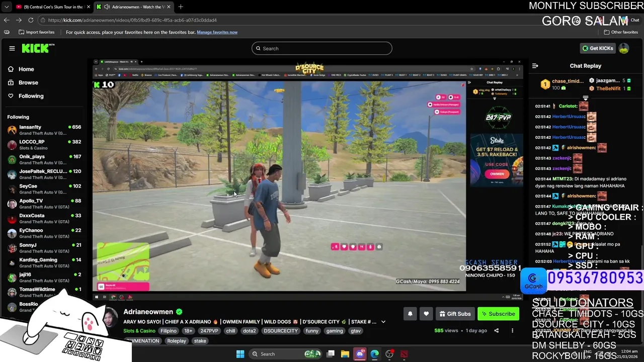
Task: Click the Windows taskbar Search box
Action: [285, 354]
